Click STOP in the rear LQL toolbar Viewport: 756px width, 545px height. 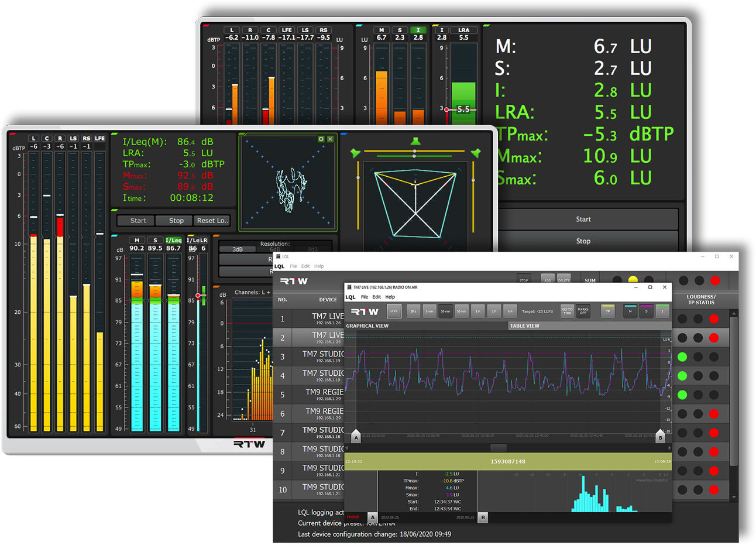click(x=524, y=277)
